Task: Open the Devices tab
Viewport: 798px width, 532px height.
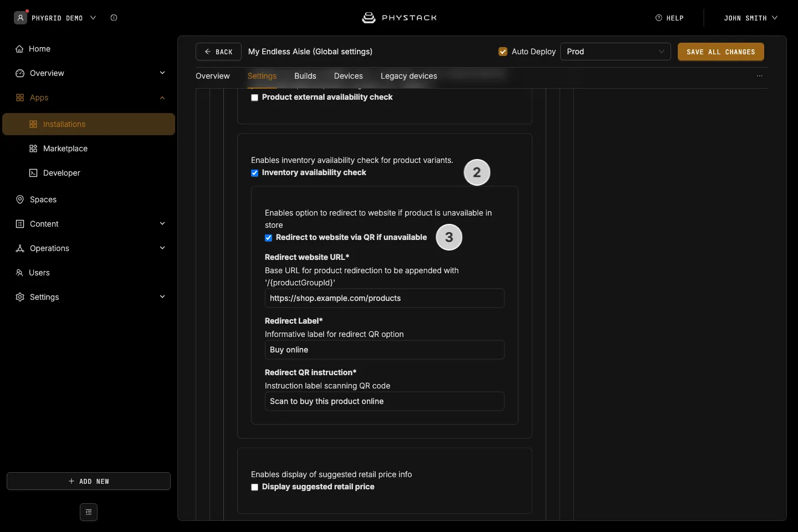Action: point(349,76)
